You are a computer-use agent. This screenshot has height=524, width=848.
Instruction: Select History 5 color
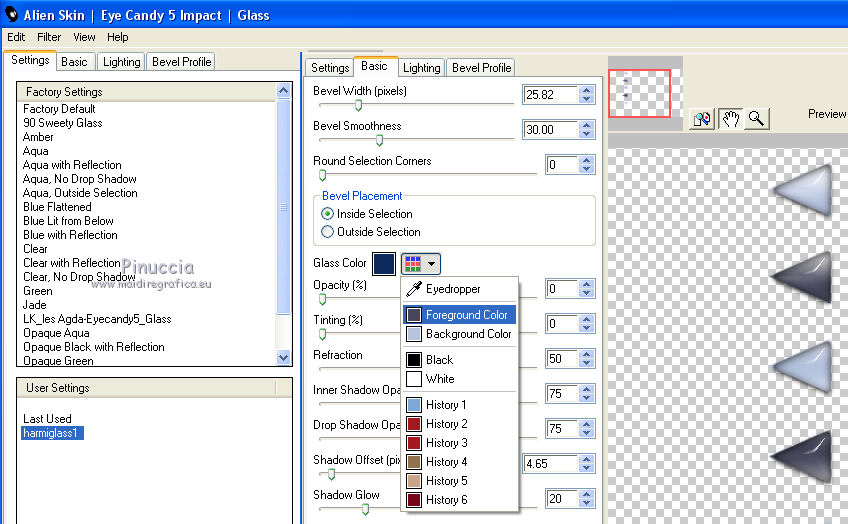[x=459, y=480]
